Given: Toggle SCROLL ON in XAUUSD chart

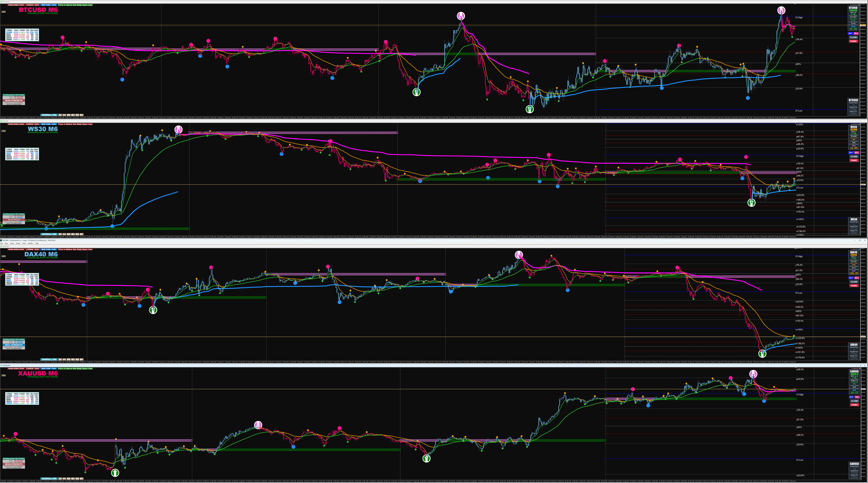Looking at the screenshot, I should (x=49, y=479).
